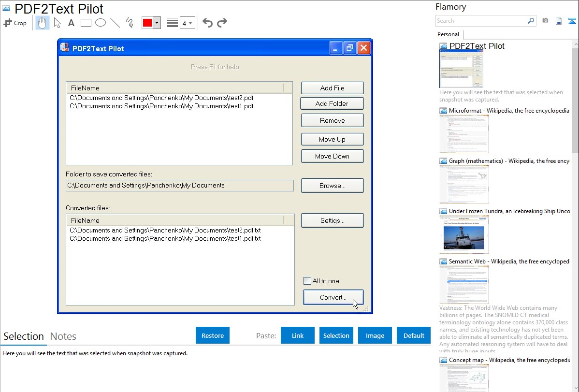Choose the text annotation tool

tap(71, 23)
